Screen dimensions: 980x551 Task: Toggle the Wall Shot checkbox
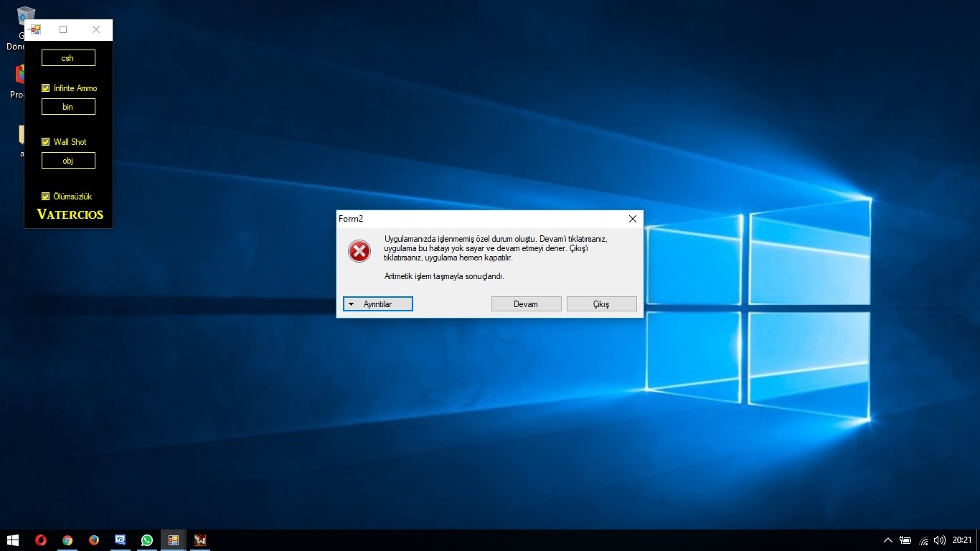tap(46, 142)
